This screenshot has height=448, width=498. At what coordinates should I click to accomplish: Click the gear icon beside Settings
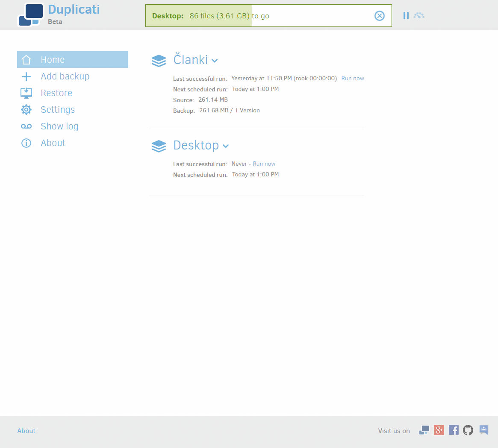click(x=26, y=109)
